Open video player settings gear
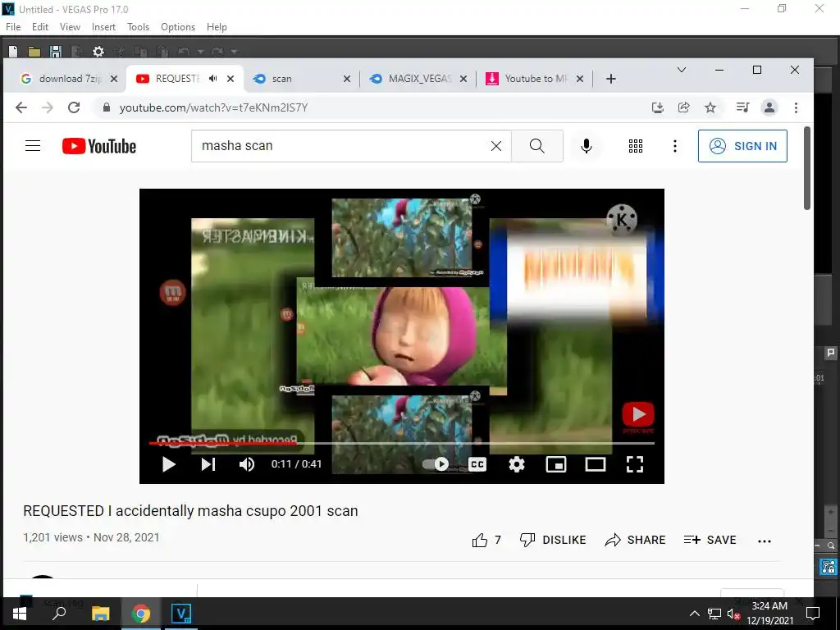Screen dimensions: 840x630 (x=517, y=464)
